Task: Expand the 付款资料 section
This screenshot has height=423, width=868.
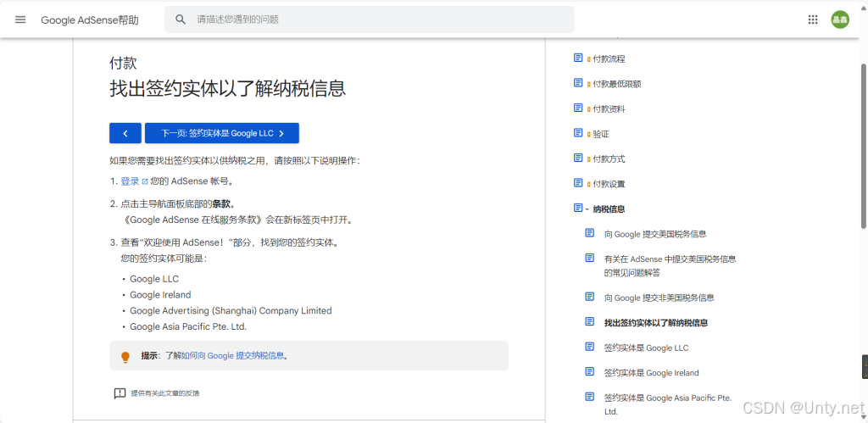Action: pos(588,109)
